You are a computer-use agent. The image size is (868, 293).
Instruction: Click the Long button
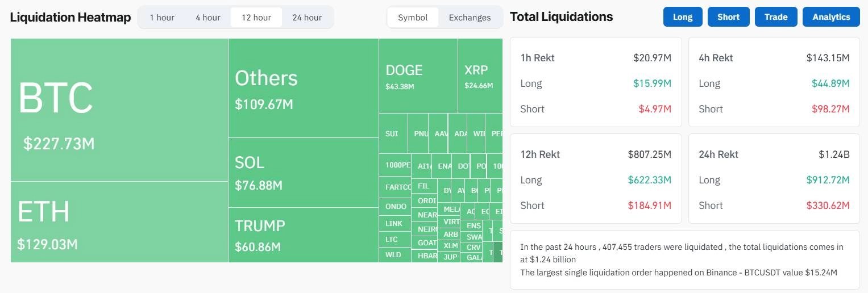[683, 17]
